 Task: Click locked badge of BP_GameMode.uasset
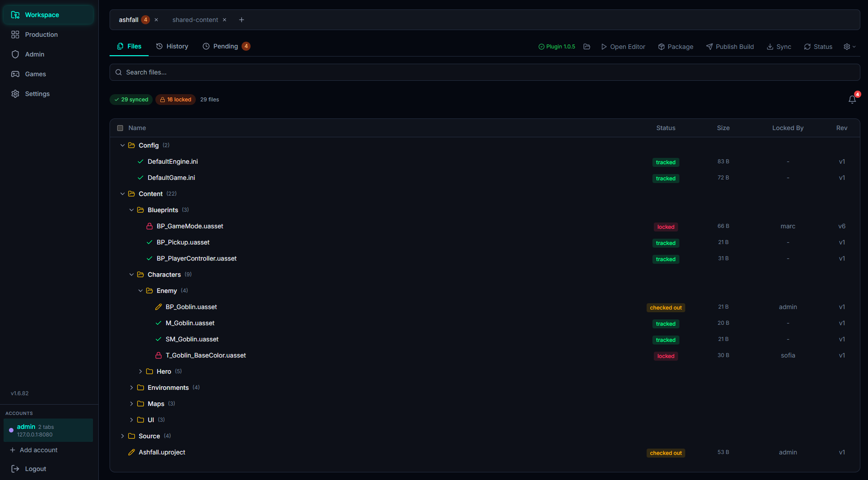point(665,227)
